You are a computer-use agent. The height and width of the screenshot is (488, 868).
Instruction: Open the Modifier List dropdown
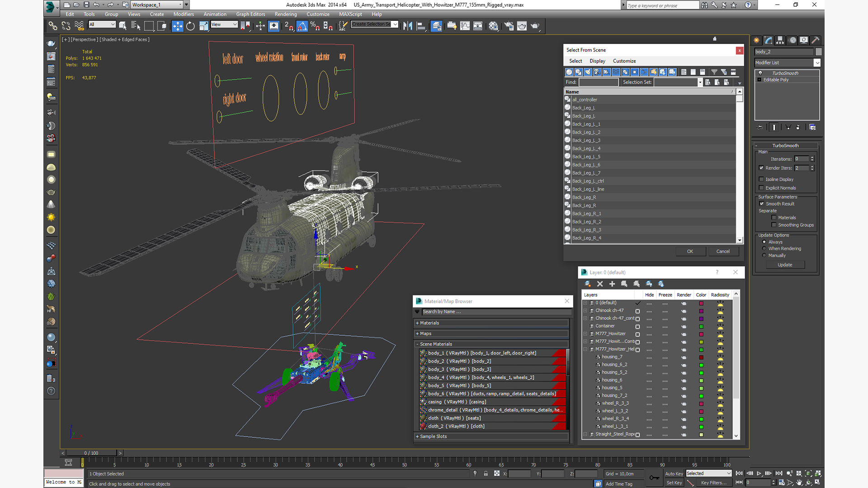(x=817, y=63)
